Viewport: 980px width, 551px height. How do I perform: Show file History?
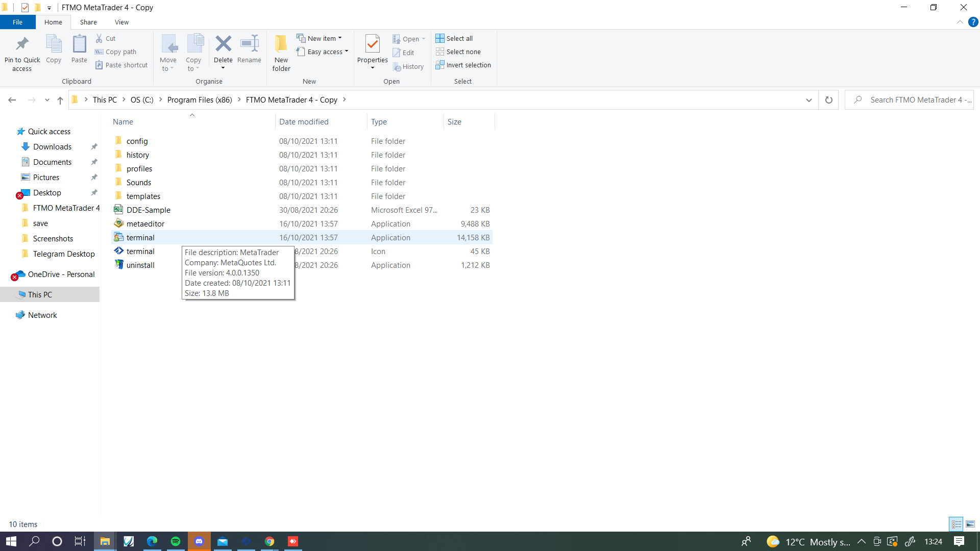pyautogui.click(x=408, y=66)
